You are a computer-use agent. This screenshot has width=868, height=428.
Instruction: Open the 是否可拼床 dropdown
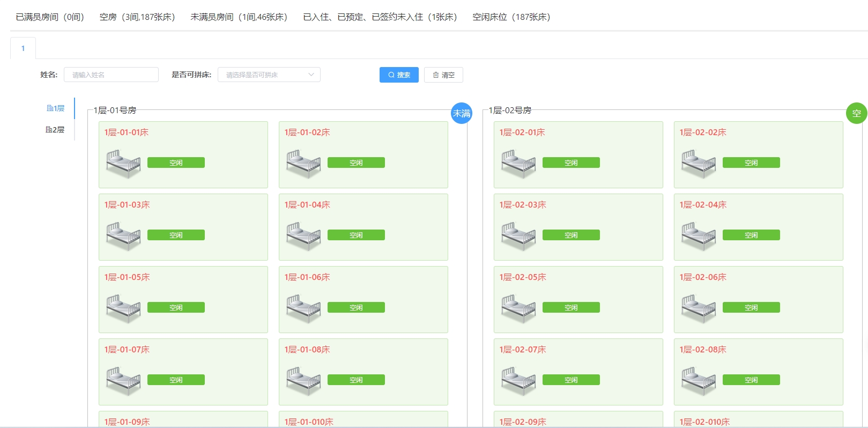[x=269, y=75]
